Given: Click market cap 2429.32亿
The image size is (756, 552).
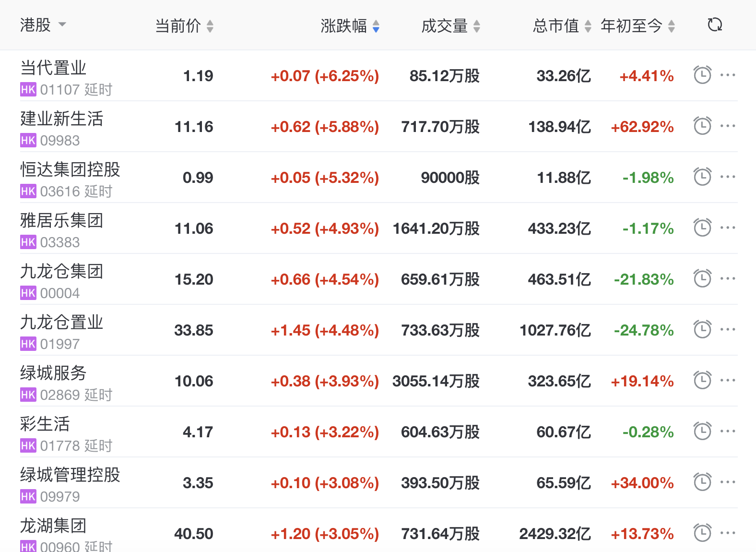Looking at the screenshot, I should [555, 534].
